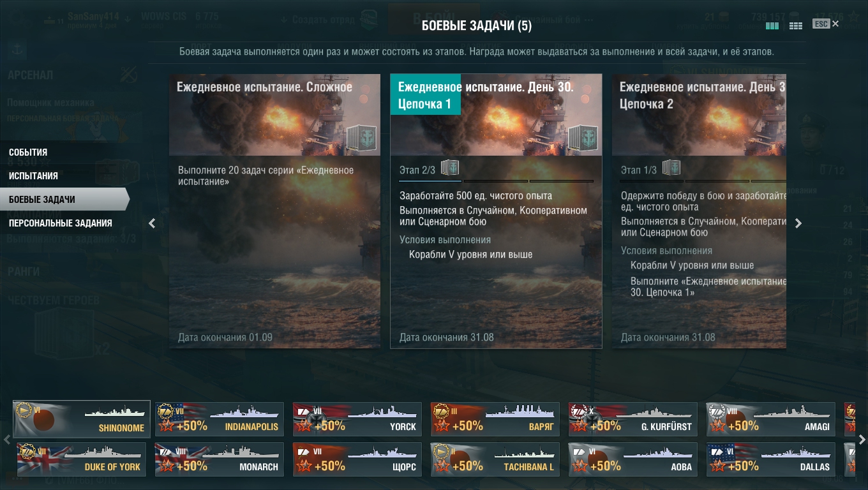Click the Этап 2/3 stage reward icon
Image resolution: width=868 pixels, height=490 pixels.
tap(450, 168)
